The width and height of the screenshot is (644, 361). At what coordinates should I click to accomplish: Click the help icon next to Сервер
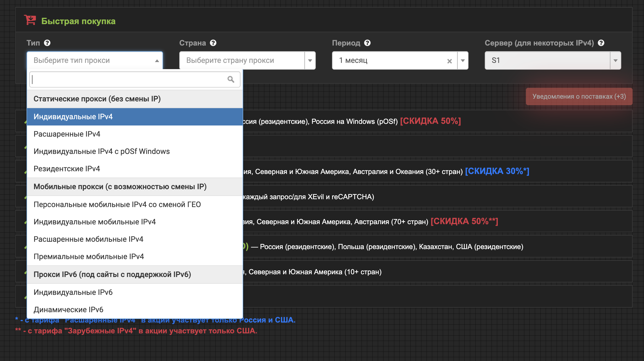[x=601, y=43]
